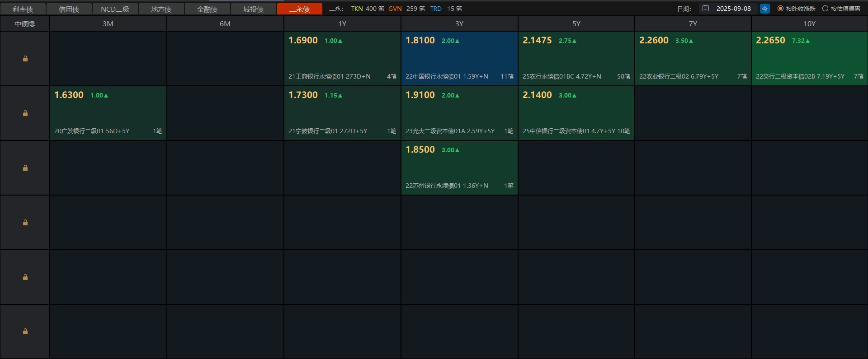
Task: Click the yield value 2.2650
Action: (x=770, y=40)
